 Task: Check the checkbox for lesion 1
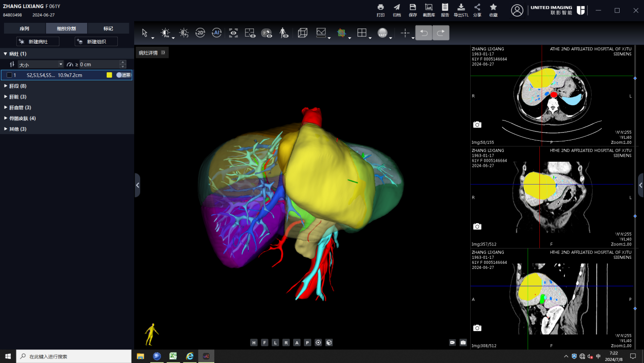(x=9, y=75)
